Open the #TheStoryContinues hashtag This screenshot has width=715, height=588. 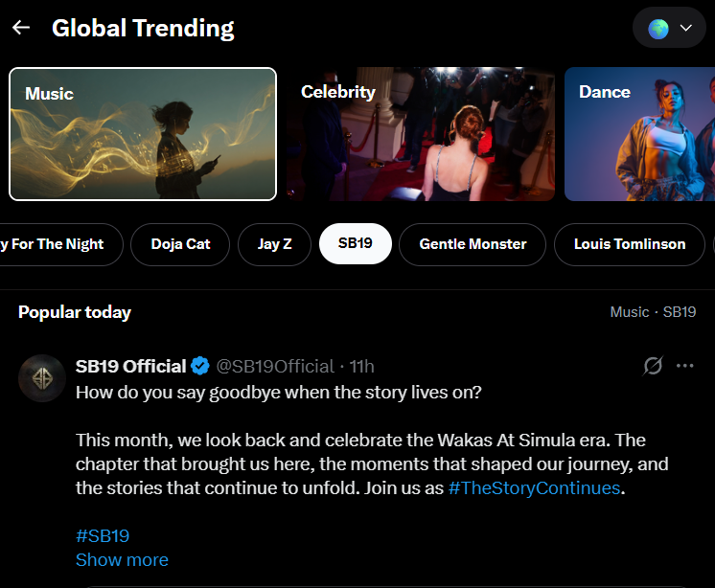(x=534, y=487)
